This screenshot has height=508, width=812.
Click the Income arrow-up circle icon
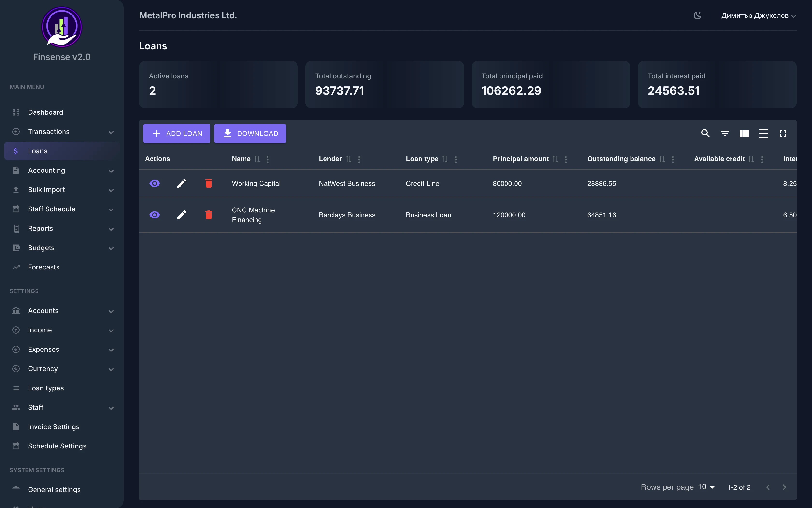[16, 330]
